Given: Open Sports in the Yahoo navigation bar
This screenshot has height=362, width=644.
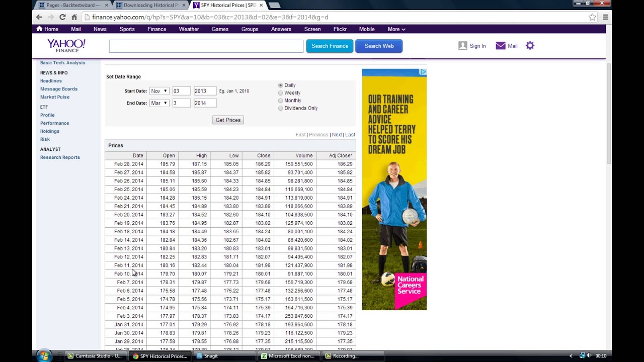Looking at the screenshot, I should coord(127,29).
